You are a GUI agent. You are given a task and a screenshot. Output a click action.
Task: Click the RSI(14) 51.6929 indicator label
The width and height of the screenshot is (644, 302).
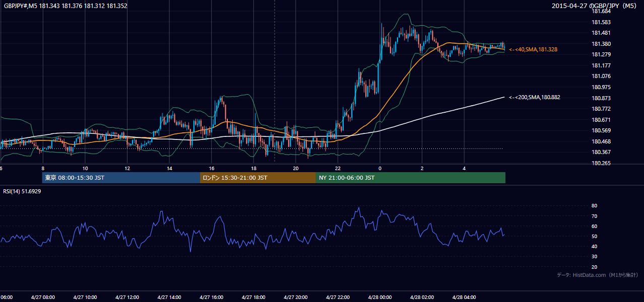tap(22, 191)
